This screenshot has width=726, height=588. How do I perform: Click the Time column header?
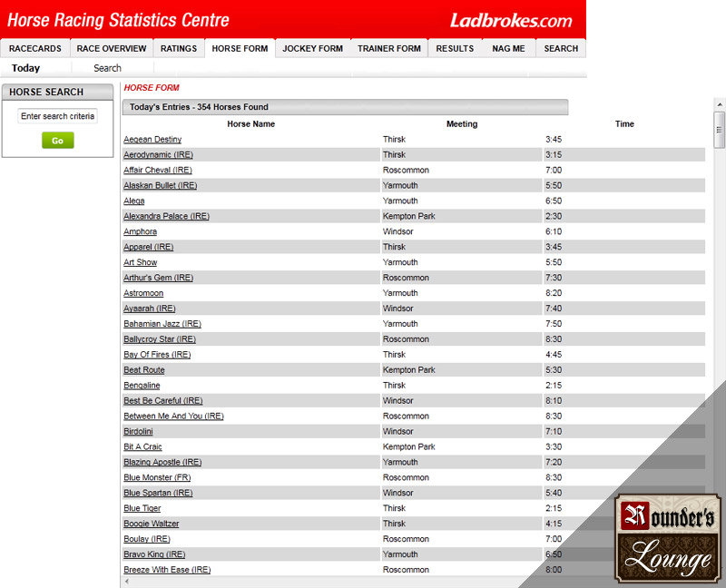[x=624, y=124]
